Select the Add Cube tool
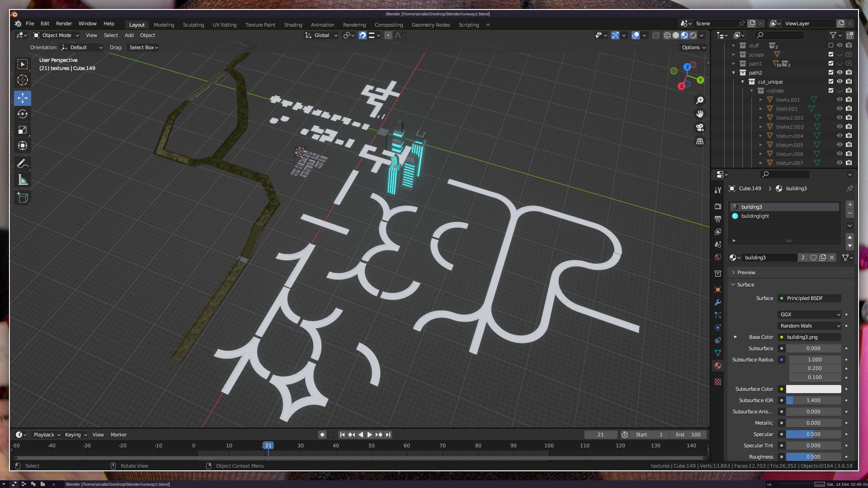Viewport: 868px width, 488px height. pyautogui.click(x=23, y=198)
